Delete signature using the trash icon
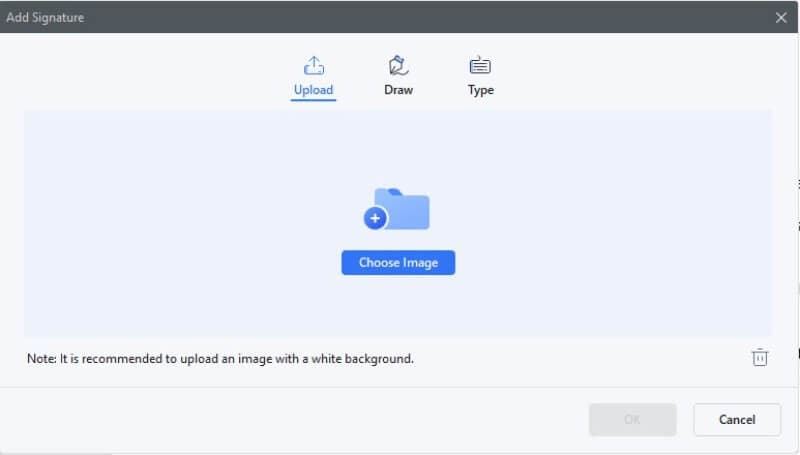Screen dimensions: 800x455 click(760, 357)
